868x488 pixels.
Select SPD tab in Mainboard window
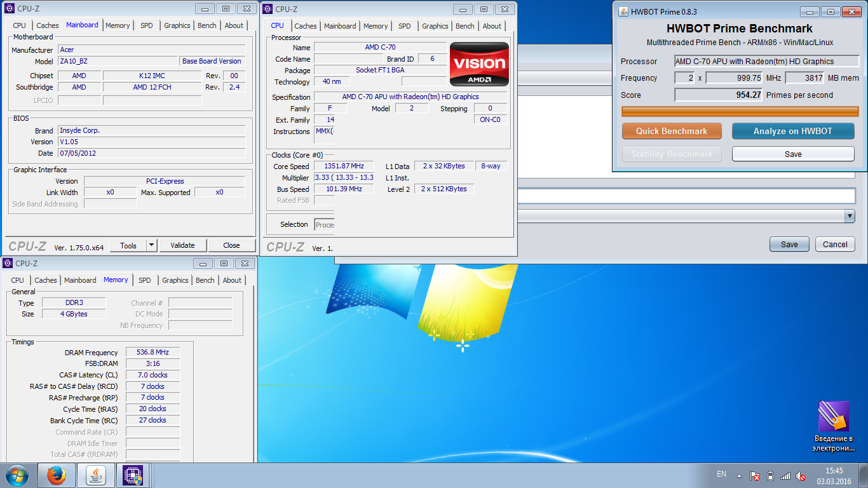(147, 25)
